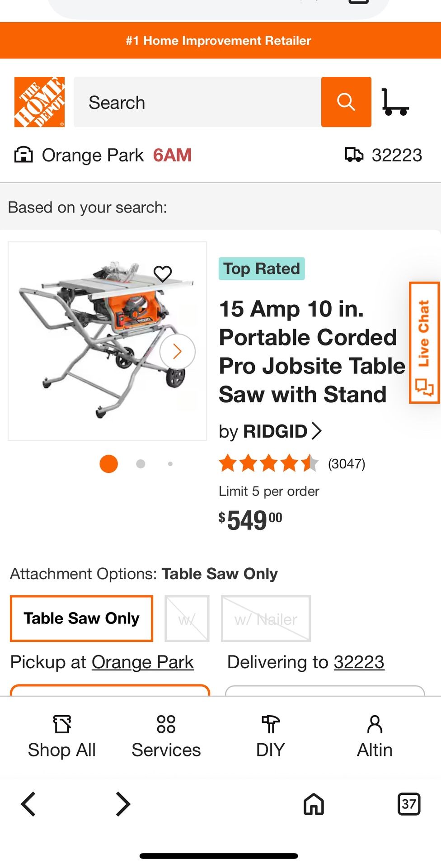
Task: Advance the product image carousel arrow
Action: click(177, 351)
